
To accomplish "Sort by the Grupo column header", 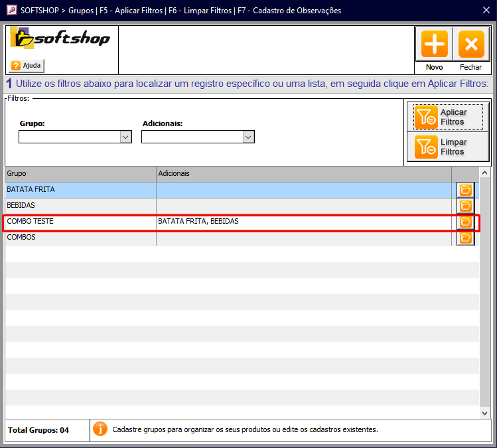I will pos(80,173).
